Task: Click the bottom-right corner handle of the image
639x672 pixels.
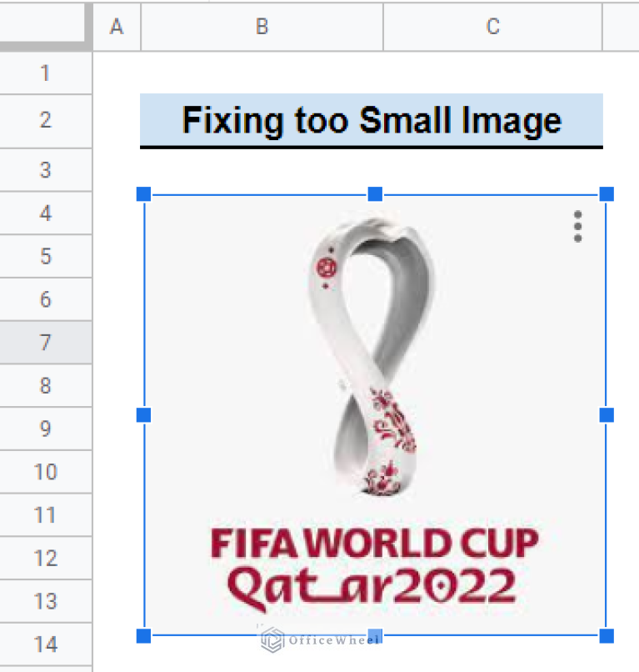Action: 606,638
